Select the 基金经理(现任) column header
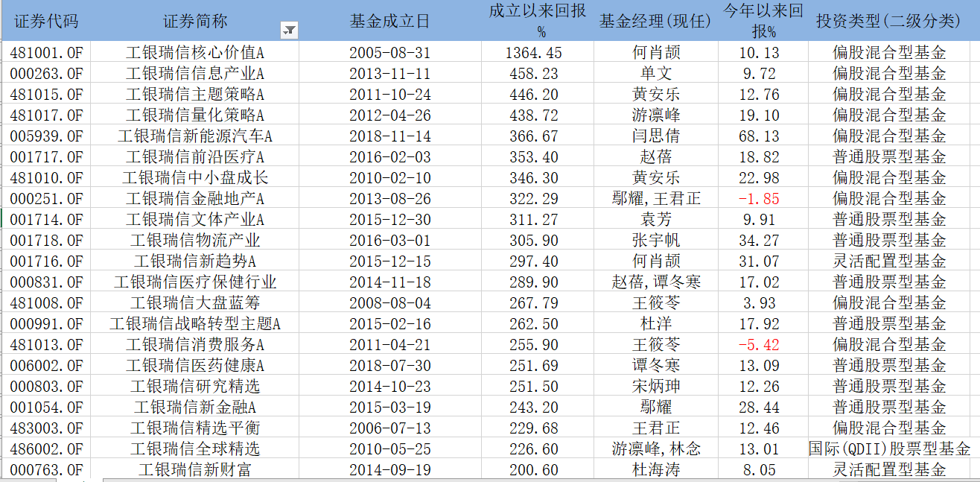This screenshot has width=980, height=482. tap(655, 21)
